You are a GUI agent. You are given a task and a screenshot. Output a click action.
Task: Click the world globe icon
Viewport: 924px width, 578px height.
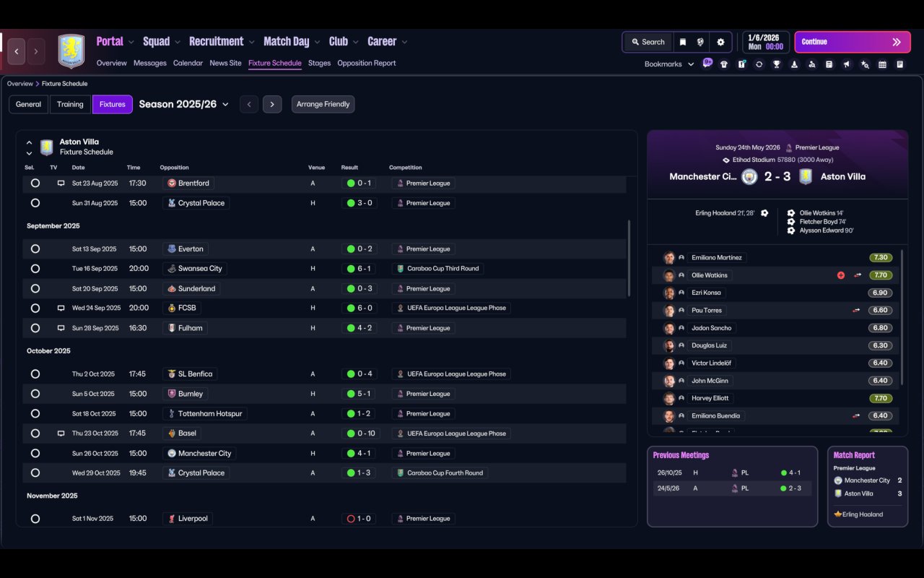(x=700, y=42)
